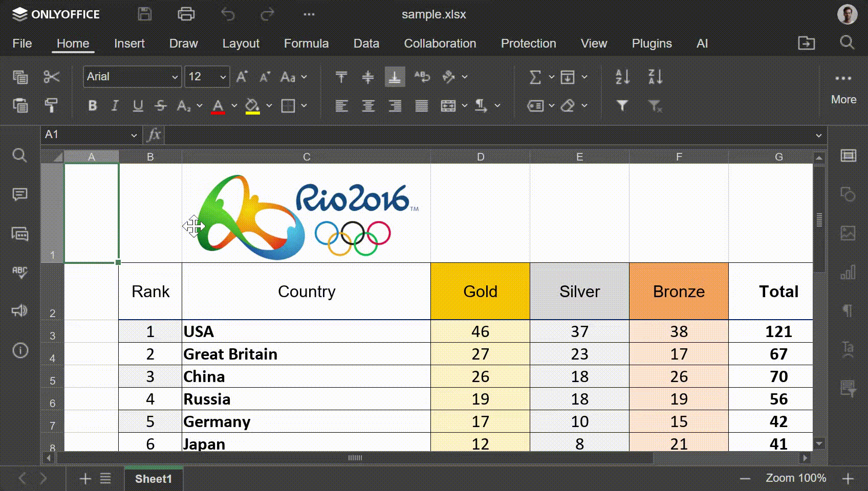This screenshot has height=491, width=868.
Task: Sort descending Z to A
Action: coord(655,77)
